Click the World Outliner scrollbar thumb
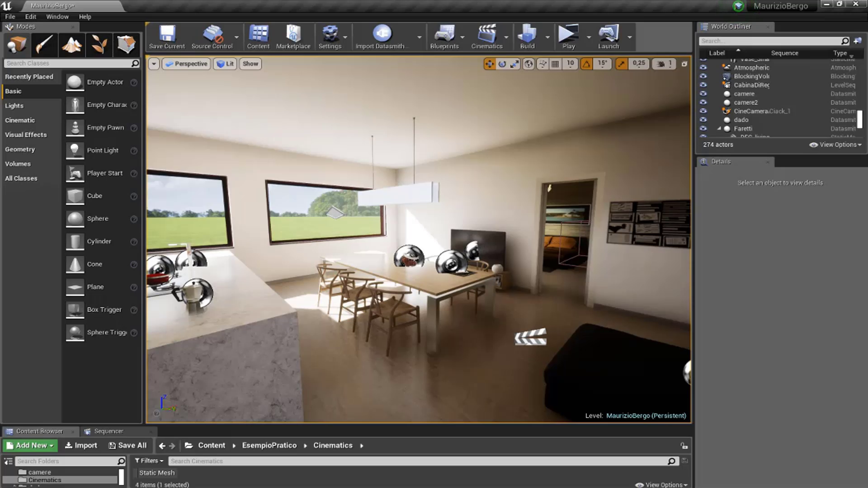The width and height of the screenshot is (868, 488). point(859,119)
